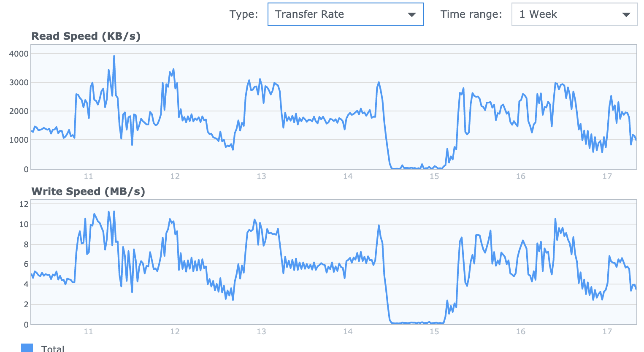The height and width of the screenshot is (352, 644).
Task: Click the 10 label on Write Speed axis
Action: coord(24,224)
